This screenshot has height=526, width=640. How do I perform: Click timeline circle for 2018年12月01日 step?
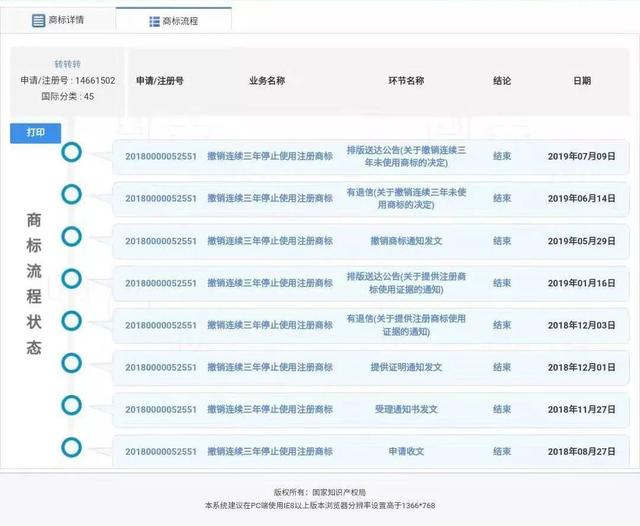tap(71, 362)
